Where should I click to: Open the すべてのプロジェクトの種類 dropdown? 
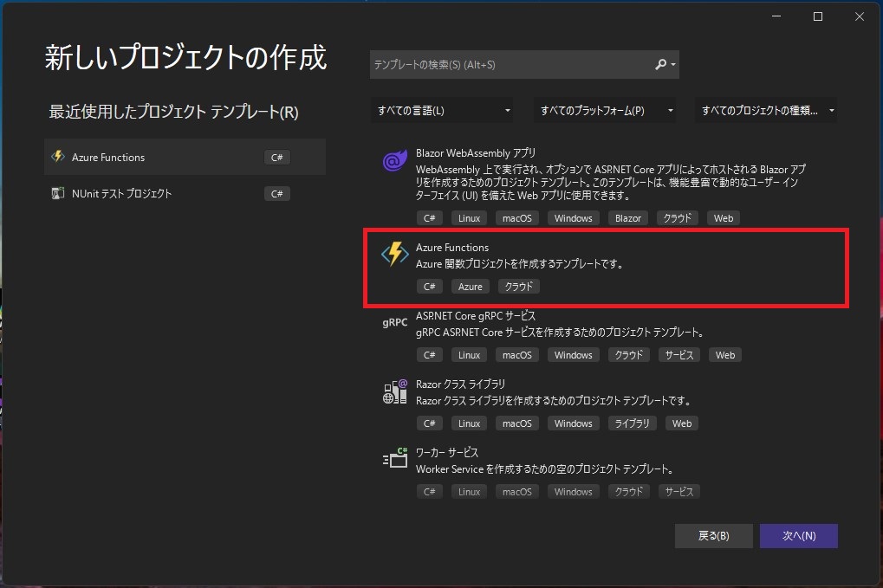tap(766, 110)
